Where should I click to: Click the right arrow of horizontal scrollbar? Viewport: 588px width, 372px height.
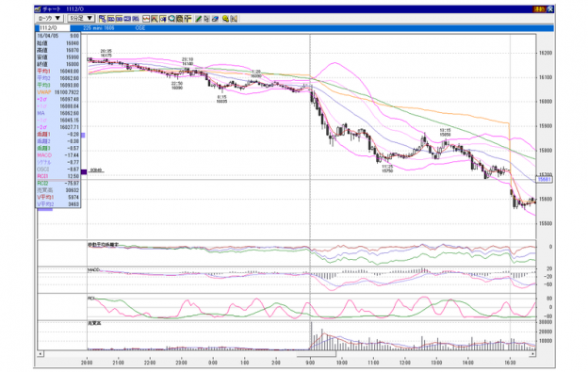[532, 354]
